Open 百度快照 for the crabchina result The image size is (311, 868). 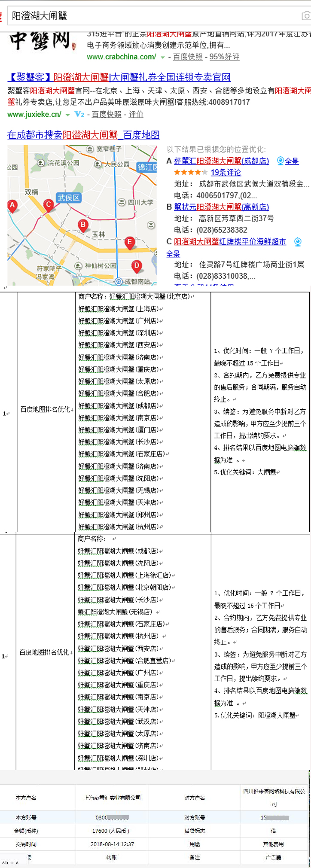188,57
